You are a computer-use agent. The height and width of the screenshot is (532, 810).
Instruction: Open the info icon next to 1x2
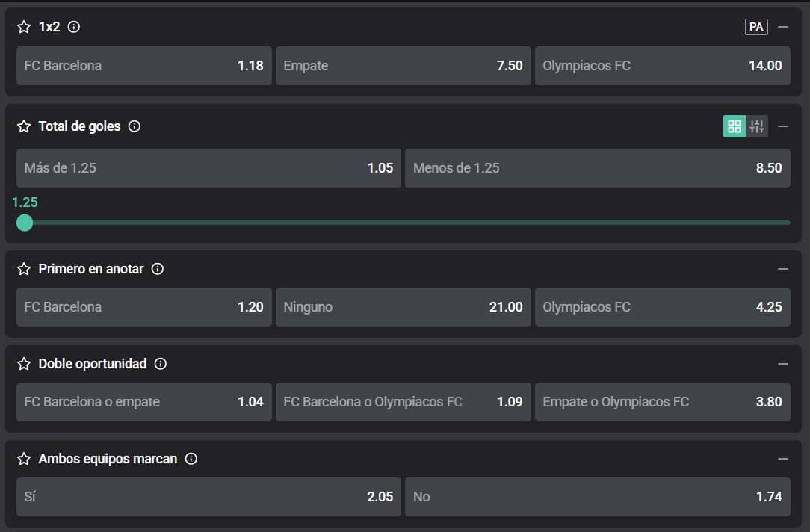click(73, 27)
